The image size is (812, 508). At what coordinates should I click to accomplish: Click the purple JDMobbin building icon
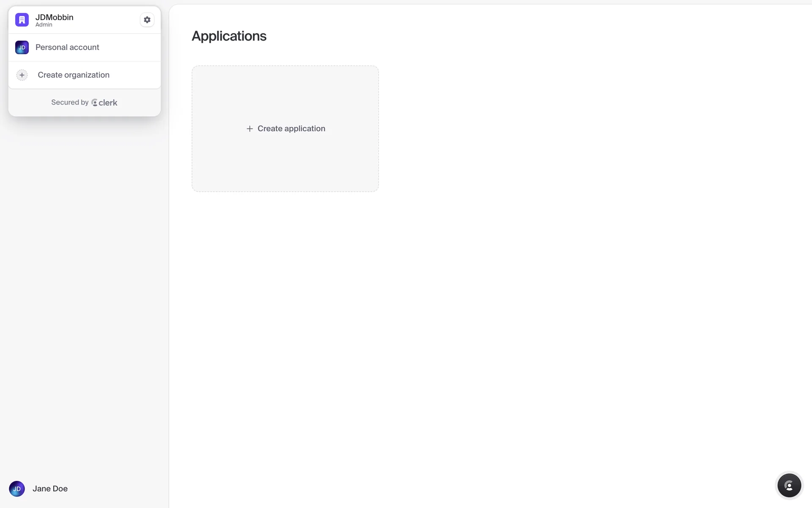pos(22,20)
